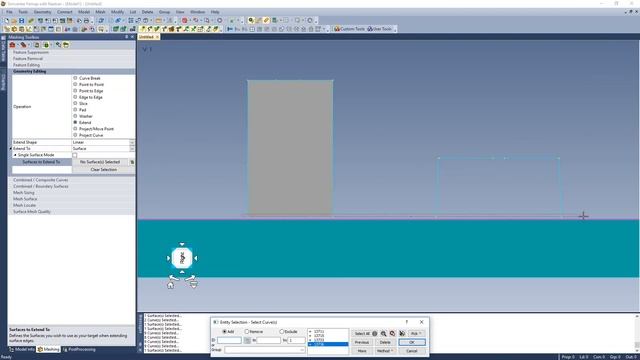The width and height of the screenshot is (640, 360).
Task: Click the User Tools toolbar button
Action: [x=380, y=29]
